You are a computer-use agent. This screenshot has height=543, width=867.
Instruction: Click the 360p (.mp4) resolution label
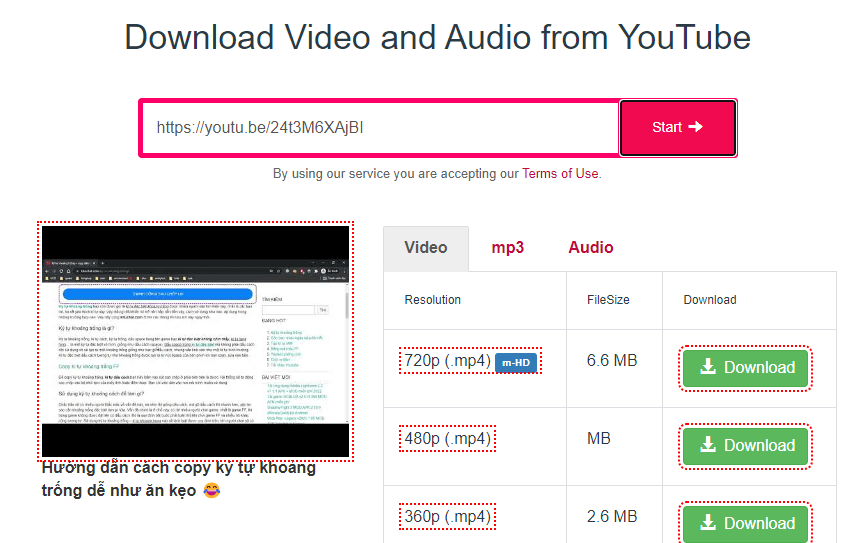447,517
